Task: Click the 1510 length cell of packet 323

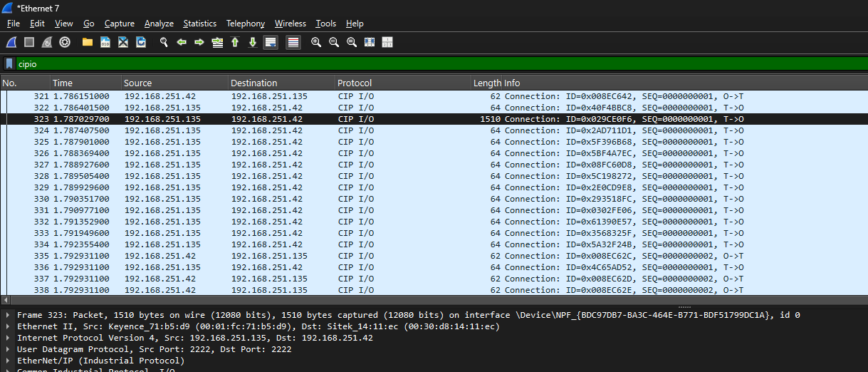Action: click(x=491, y=119)
